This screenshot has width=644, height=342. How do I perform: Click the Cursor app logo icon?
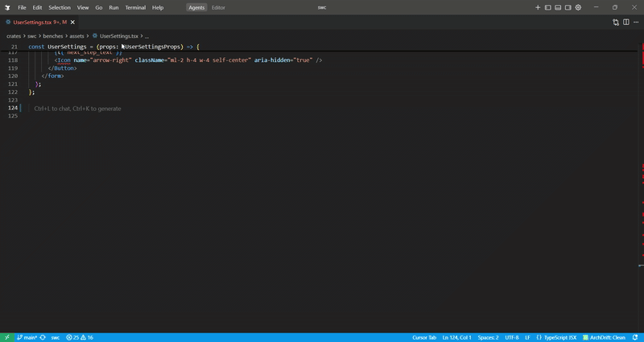7,7
